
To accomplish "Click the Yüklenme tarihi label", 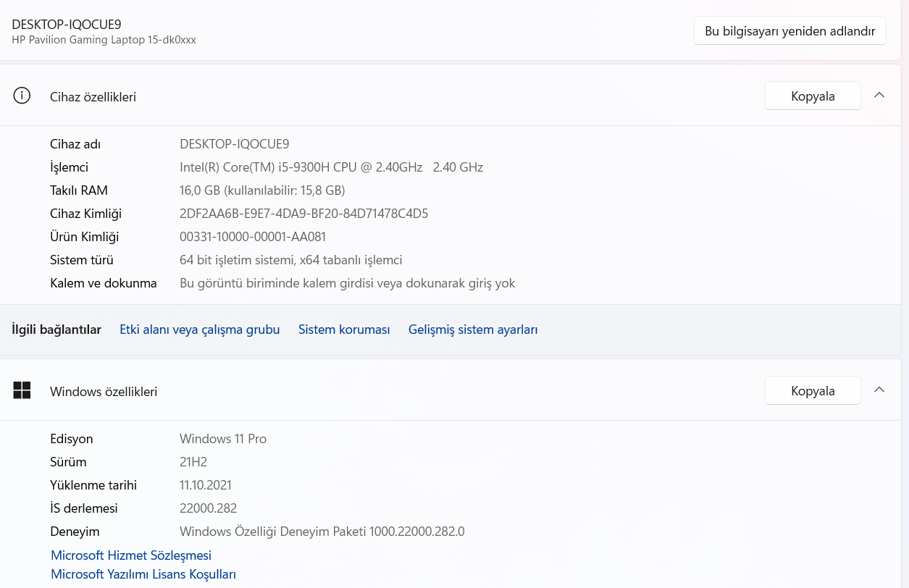I will (x=93, y=485).
